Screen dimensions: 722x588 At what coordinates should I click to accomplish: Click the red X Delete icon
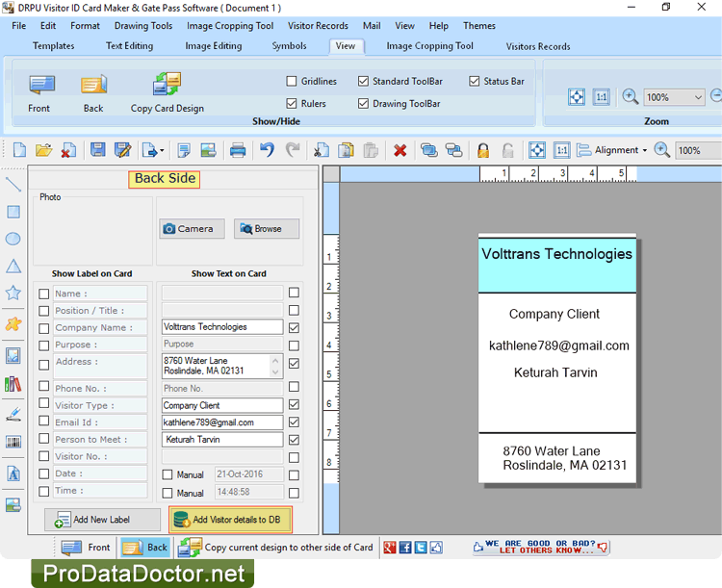[400, 150]
